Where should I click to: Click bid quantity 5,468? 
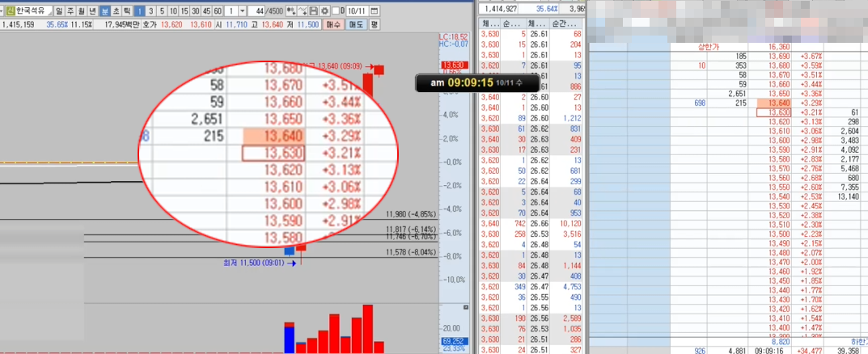[x=849, y=168]
